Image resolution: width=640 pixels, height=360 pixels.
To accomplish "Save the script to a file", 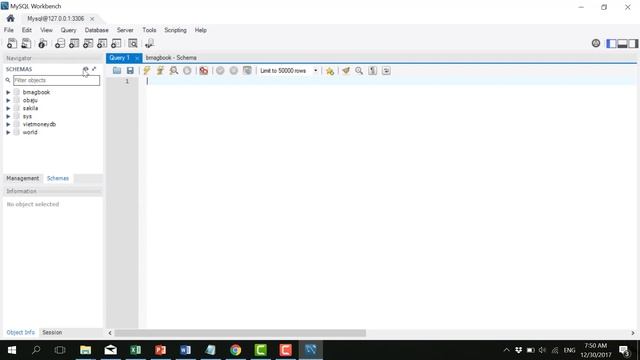I will coord(130,71).
